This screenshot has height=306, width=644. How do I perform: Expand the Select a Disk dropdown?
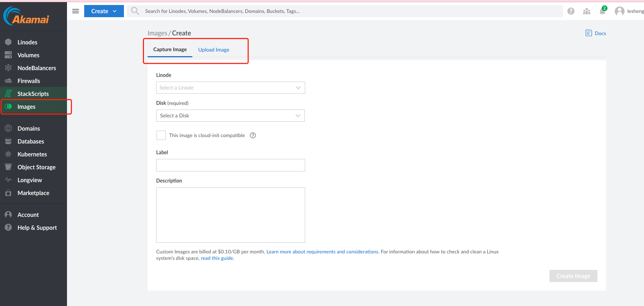click(231, 116)
